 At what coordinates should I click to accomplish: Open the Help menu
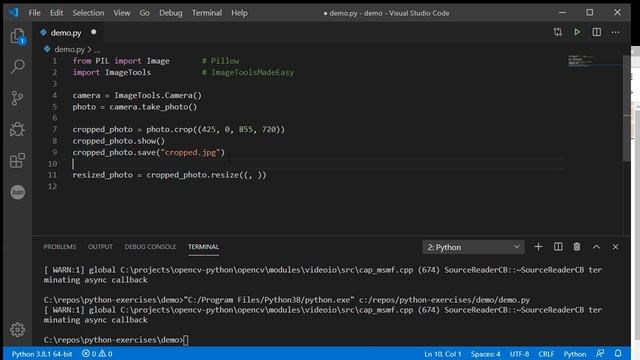pyautogui.click(x=239, y=13)
